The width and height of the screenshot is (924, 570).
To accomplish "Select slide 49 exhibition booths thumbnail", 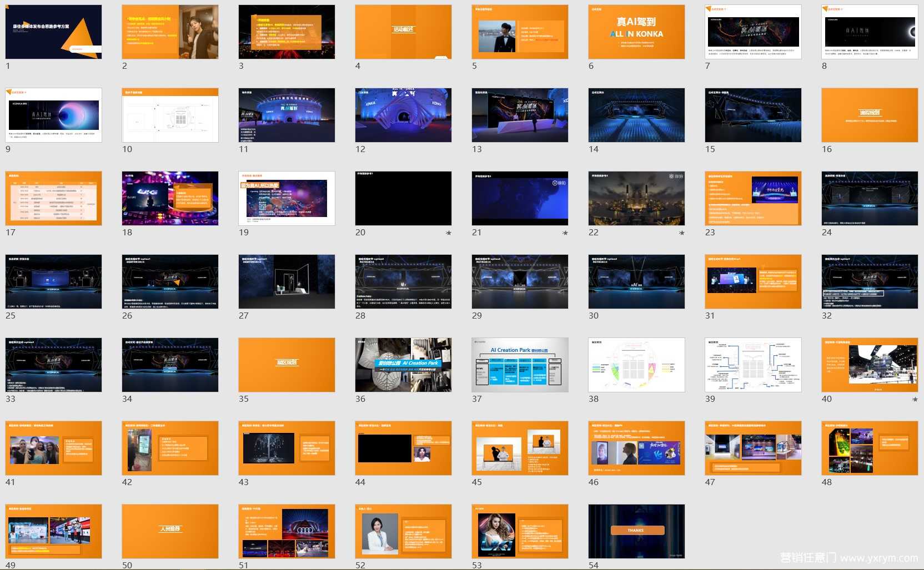I will 53,531.
